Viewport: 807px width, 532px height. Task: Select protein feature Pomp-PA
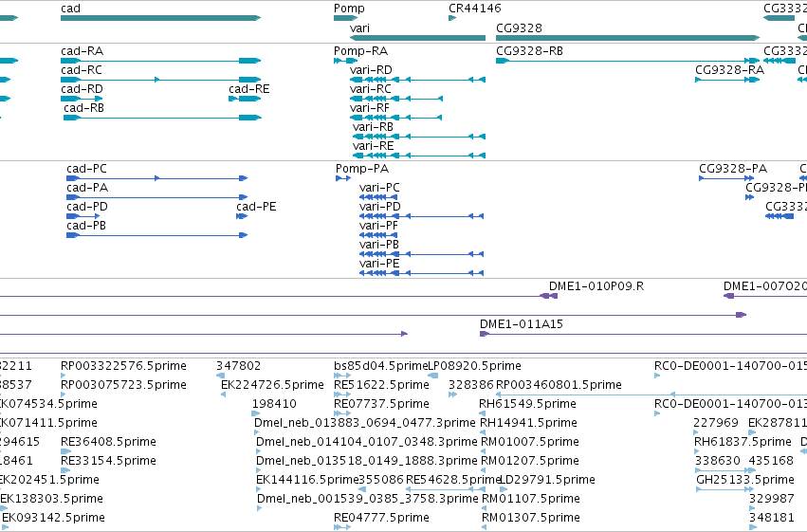click(x=343, y=178)
